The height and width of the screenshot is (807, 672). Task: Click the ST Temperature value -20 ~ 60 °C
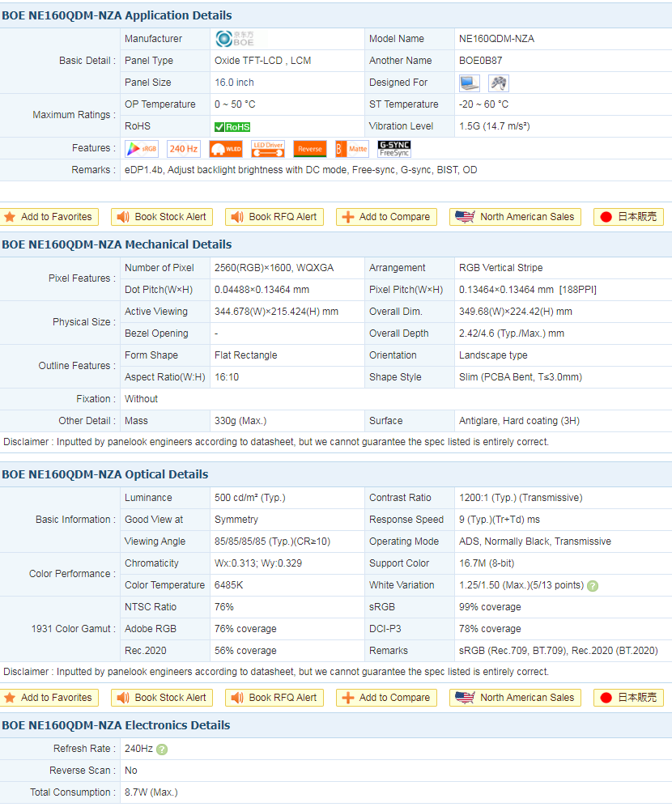coord(483,104)
